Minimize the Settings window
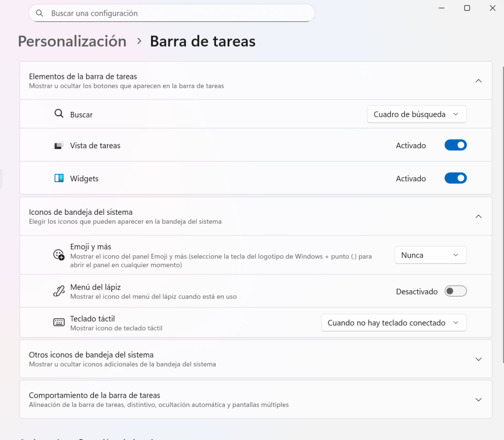Screen dimensions: 504x440 click(441, 8)
